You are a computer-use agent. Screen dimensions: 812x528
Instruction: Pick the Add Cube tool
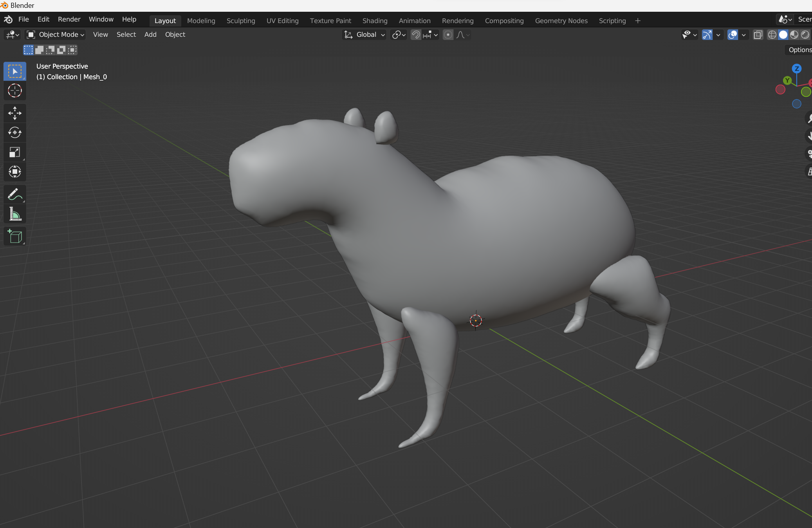(x=14, y=237)
